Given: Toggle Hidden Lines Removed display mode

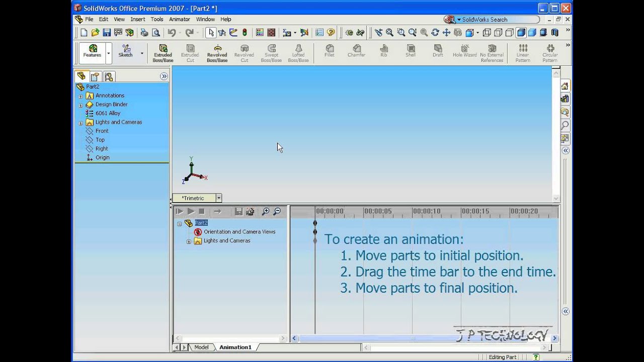Looking at the screenshot, I should click(x=509, y=33).
